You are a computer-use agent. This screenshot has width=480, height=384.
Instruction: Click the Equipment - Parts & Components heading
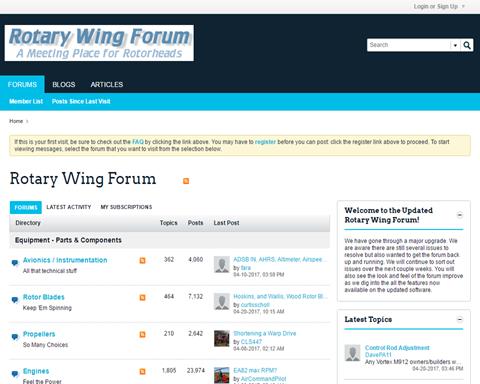pos(68,240)
